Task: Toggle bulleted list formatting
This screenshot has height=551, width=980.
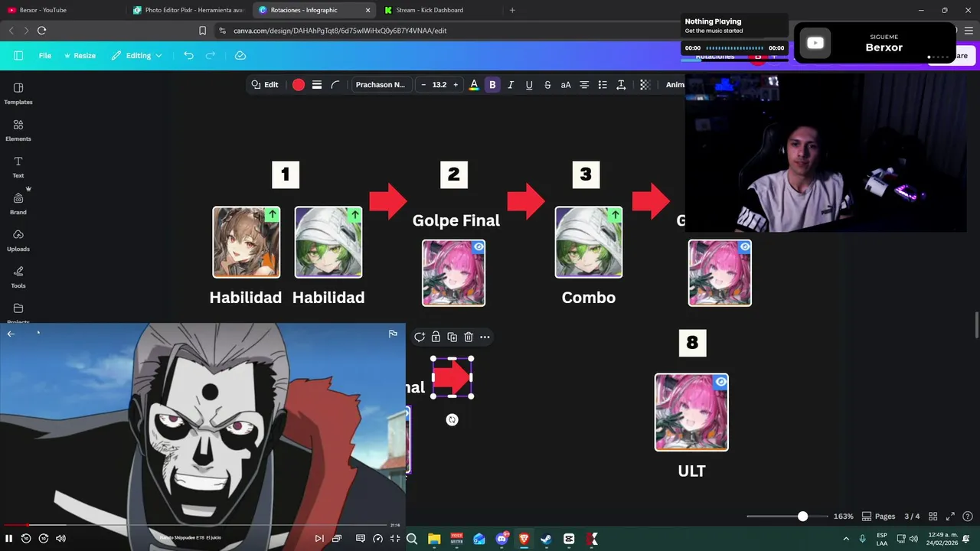Action: pyautogui.click(x=603, y=85)
